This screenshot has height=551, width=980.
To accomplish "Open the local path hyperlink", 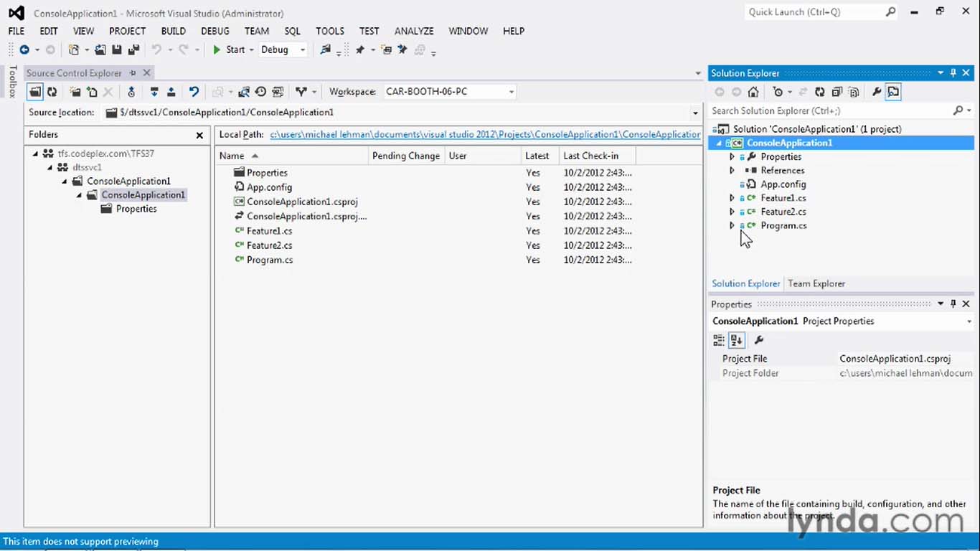I will (485, 134).
